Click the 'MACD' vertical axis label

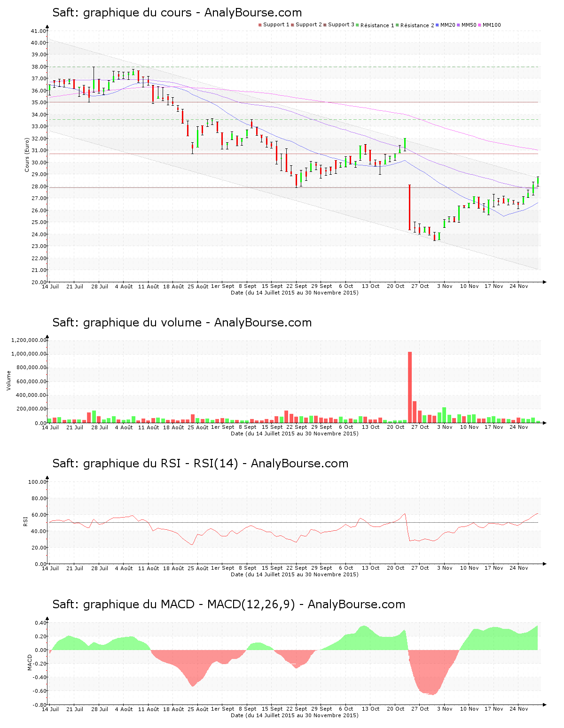pos(30,662)
